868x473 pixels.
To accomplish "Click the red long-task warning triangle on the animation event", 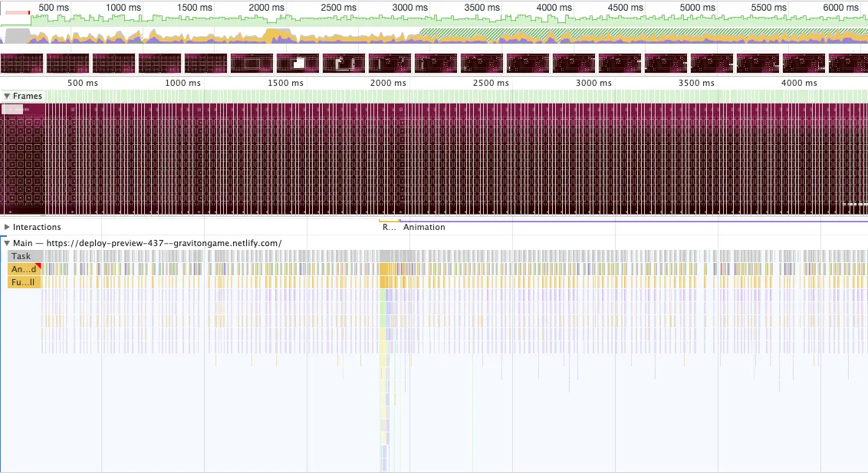I will tap(37, 264).
